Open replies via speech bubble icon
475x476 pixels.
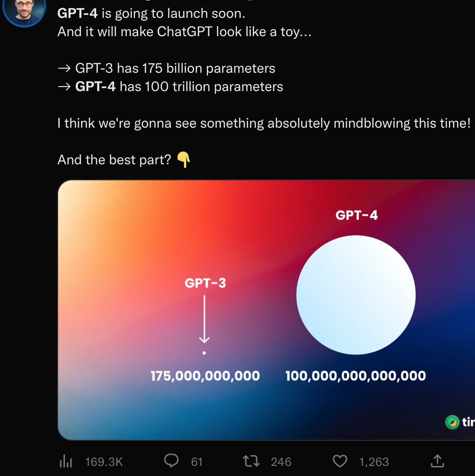pyautogui.click(x=171, y=461)
